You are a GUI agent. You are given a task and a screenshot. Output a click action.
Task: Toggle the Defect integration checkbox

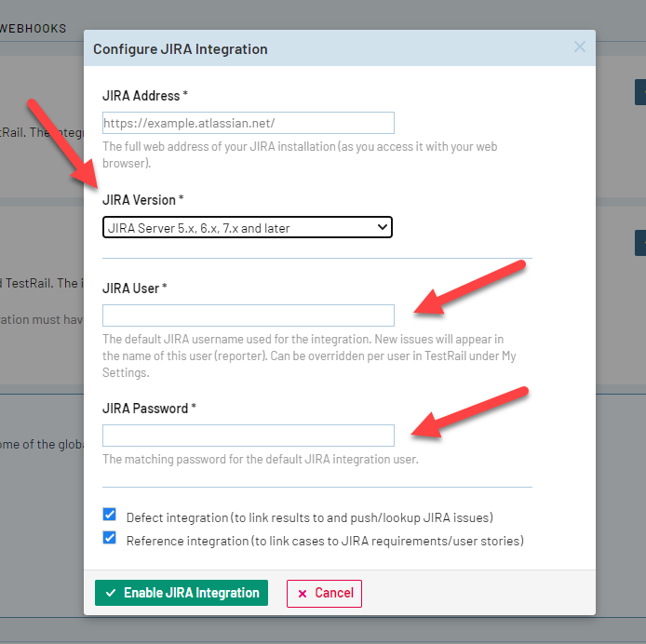click(110, 515)
